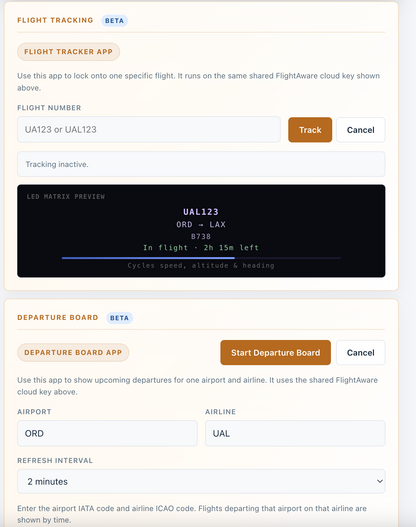Open the Refresh Interval dropdown
This screenshot has width=416, height=527.
[201, 481]
